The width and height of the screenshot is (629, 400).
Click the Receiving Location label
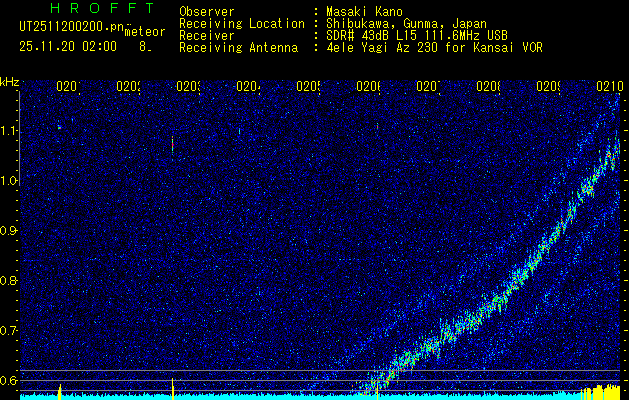pyautogui.click(x=242, y=24)
